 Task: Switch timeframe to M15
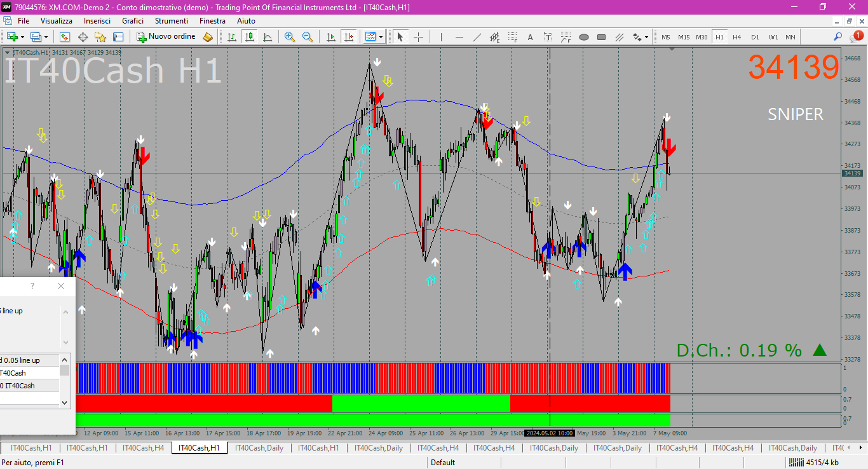coord(684,37)
